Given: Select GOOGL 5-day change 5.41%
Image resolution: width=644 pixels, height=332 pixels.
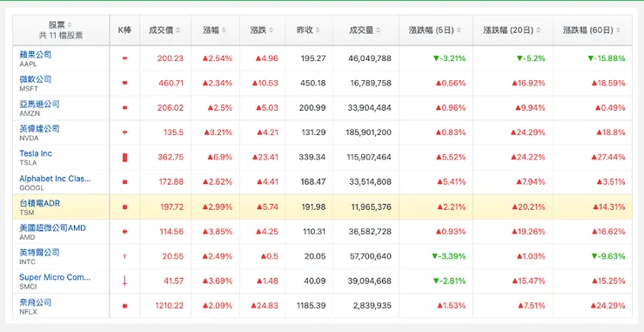Looking at the screenshot, I should [x=451, y=182].
